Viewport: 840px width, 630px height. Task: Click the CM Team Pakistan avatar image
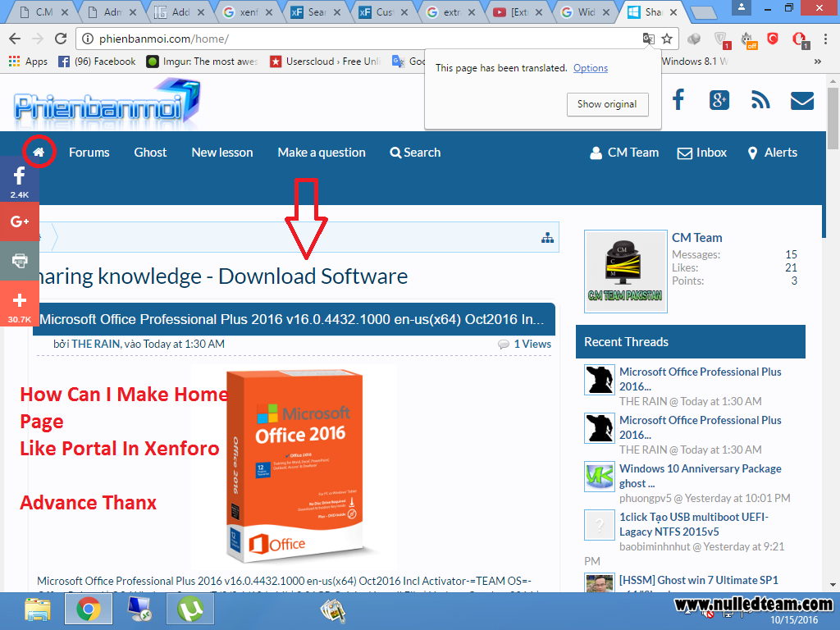pos(625,271)
